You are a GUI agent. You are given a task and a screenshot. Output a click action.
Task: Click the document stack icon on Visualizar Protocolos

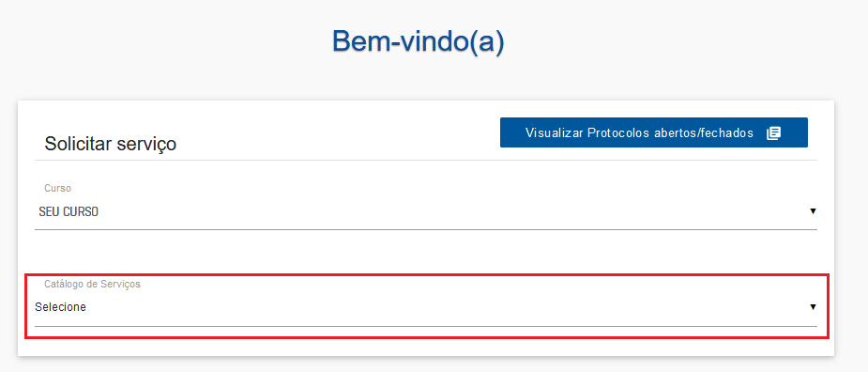point(773,133)
